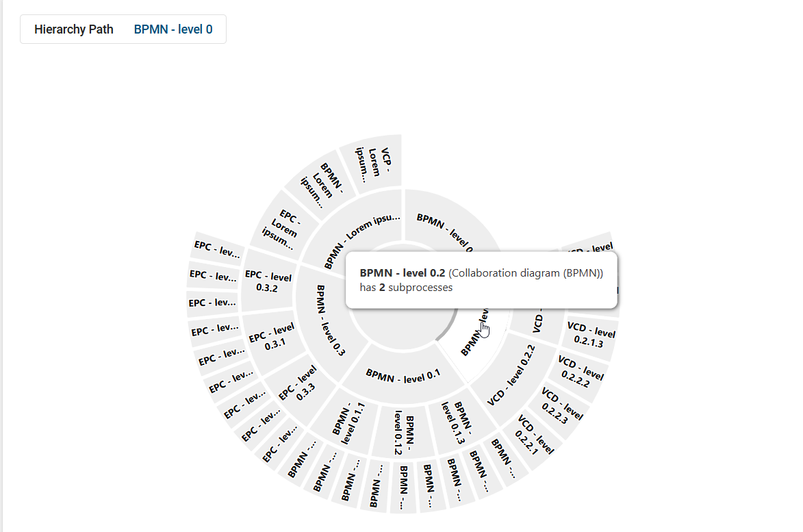The height and width of the screenshot is (532, 803).
Task: Click the BPMN - level 0 breadcrumb link
Action: [x=173, y=29]
